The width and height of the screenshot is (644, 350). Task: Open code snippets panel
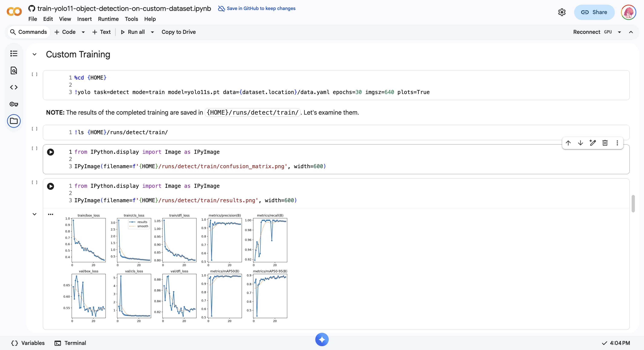14,87
